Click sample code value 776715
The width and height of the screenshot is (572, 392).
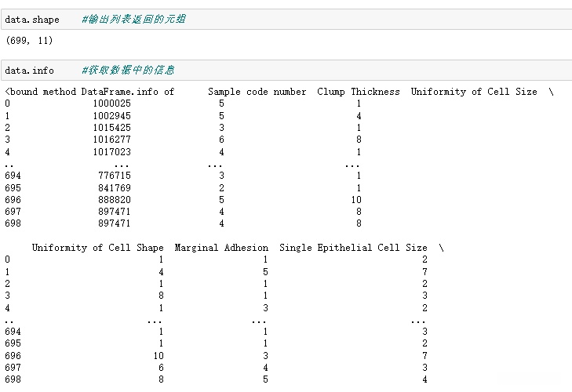[x=114, y=176]
